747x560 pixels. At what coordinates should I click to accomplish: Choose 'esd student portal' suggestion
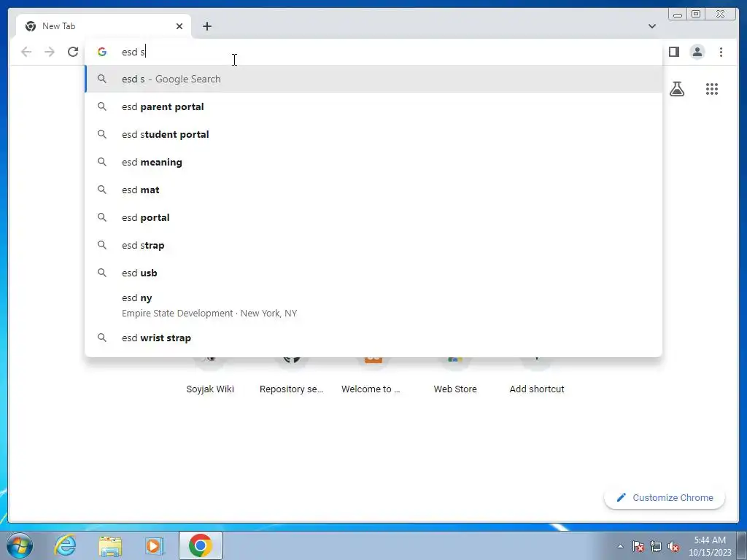[x=373, y=134]
